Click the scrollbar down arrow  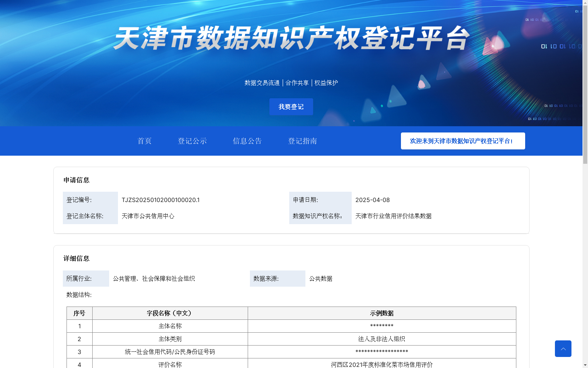point(585,365)
